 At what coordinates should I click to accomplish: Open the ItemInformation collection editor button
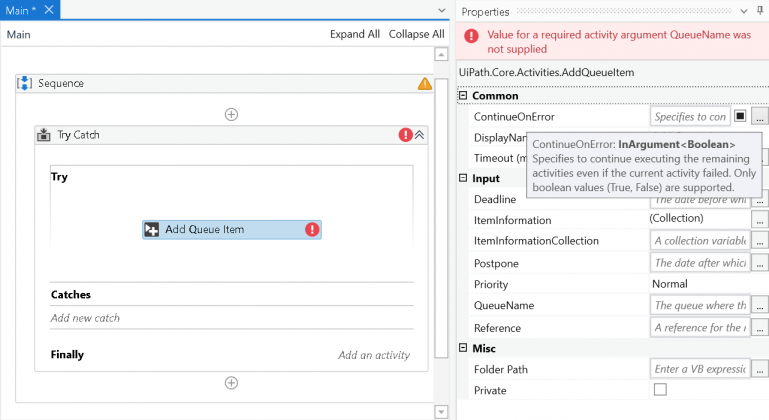(760, 219)
